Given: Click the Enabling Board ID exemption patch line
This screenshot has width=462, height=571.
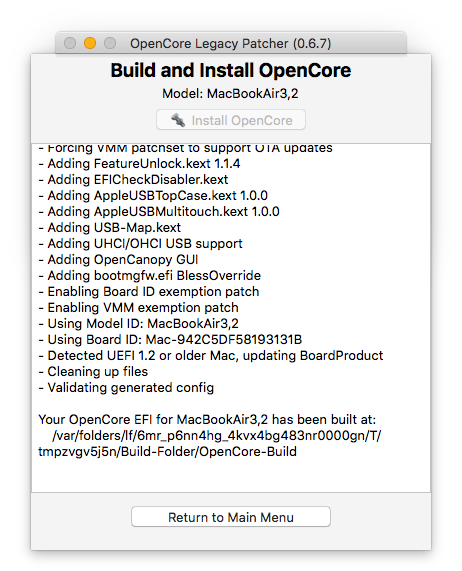Looking at the screenshot, I should [x=149, y=292].
